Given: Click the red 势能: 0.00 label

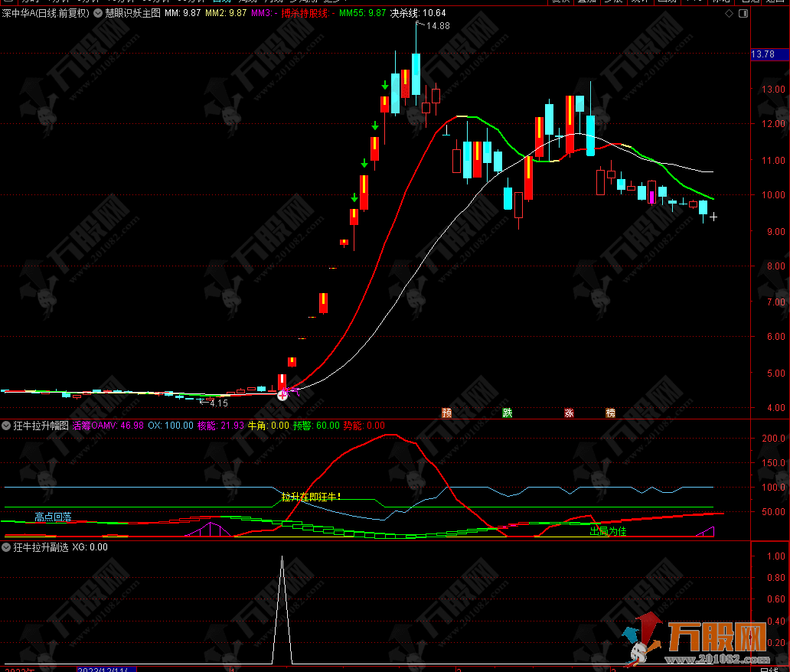Looking at the screenshot, I should 364,426.
